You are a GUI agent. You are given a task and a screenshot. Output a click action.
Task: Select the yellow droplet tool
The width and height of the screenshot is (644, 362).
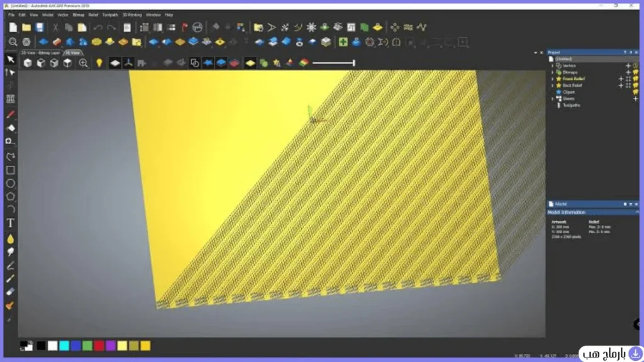click(x=11, y=239)
